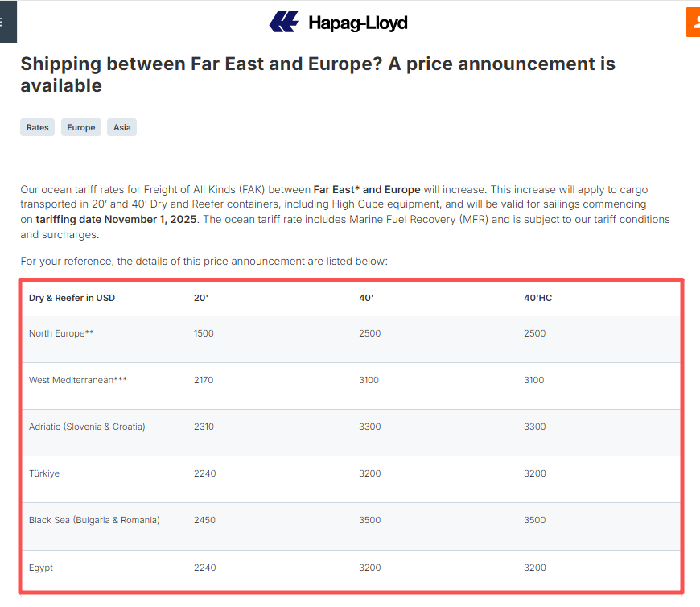
Task: Open the hamburger menu at top left
Action: click(6, 22)
